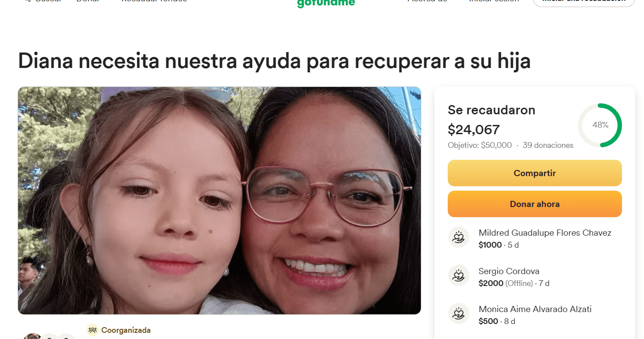Open the main photo of Diana and daughter
Screen dimensions: 644x339
[x=219, y=200]
